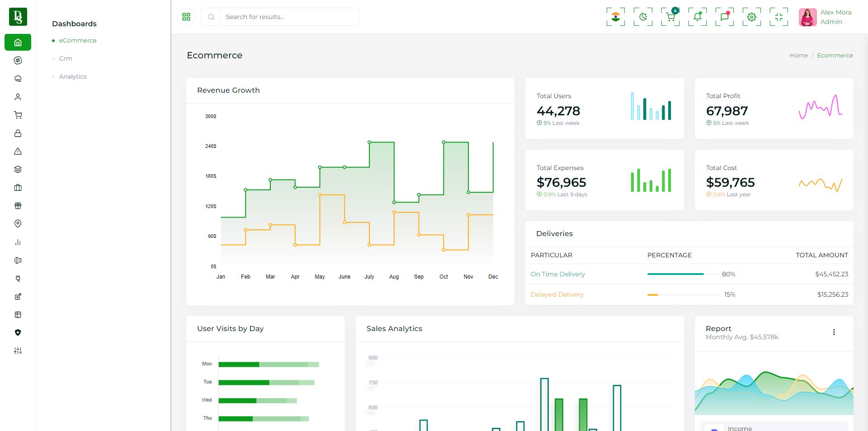Open Report three-dot options menu
Viewport: 868px width, 431px height.
click(834, 332)
